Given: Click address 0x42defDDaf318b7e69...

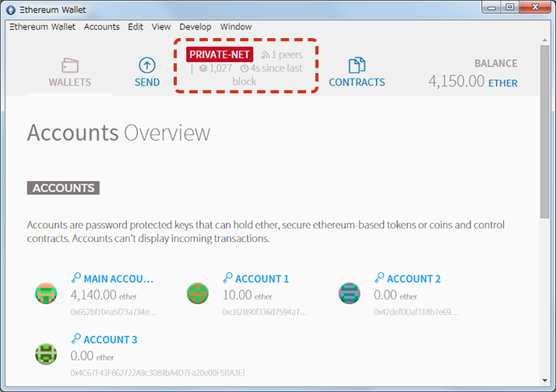Looking at the screenshot, I should [x=417, y=312].
